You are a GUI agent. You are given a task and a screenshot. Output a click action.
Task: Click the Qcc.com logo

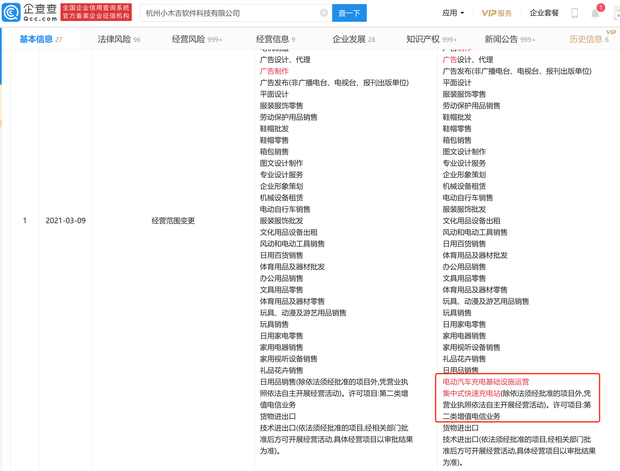click(x=29, y=13)
